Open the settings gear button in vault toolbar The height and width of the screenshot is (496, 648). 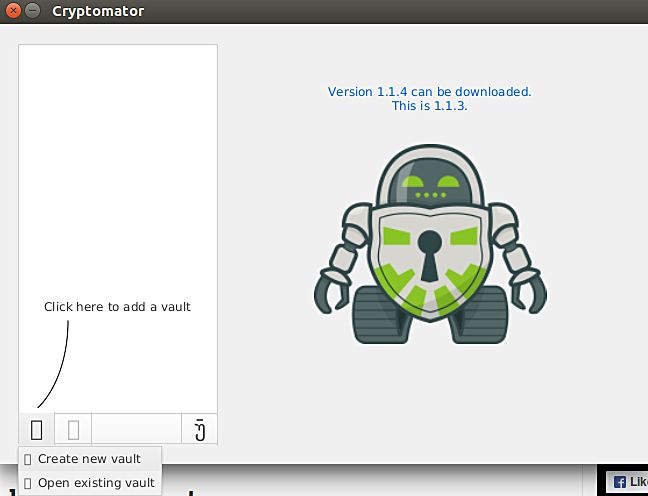(x=200, y=429)
